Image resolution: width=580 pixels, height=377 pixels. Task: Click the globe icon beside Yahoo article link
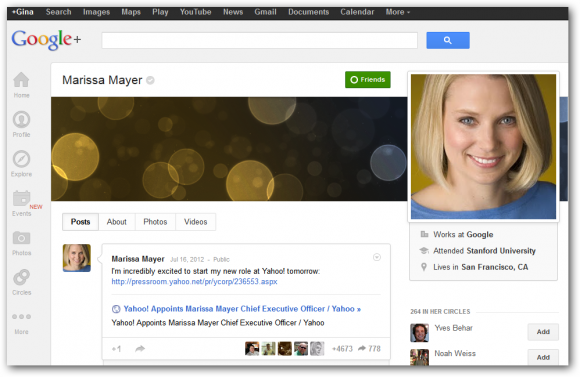(116, 309)
